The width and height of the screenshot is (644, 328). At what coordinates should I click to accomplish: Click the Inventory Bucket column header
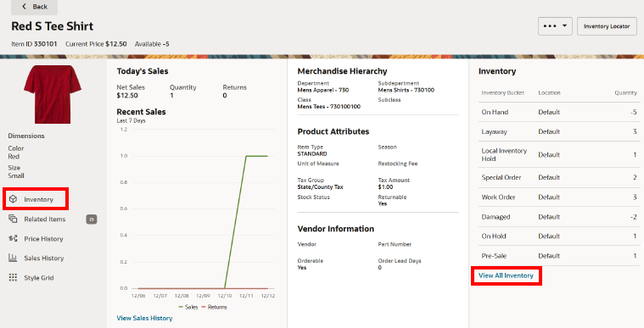tap(502, 92)
